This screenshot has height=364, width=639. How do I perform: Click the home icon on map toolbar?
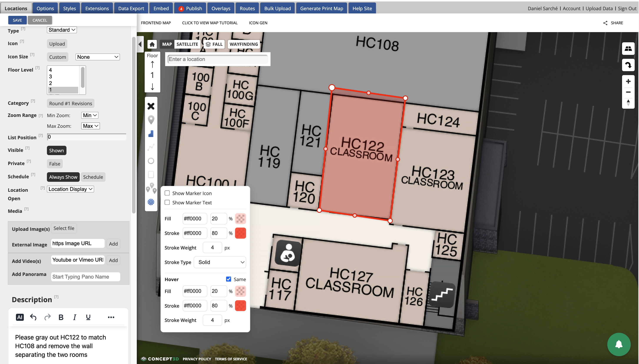point(152,44)
